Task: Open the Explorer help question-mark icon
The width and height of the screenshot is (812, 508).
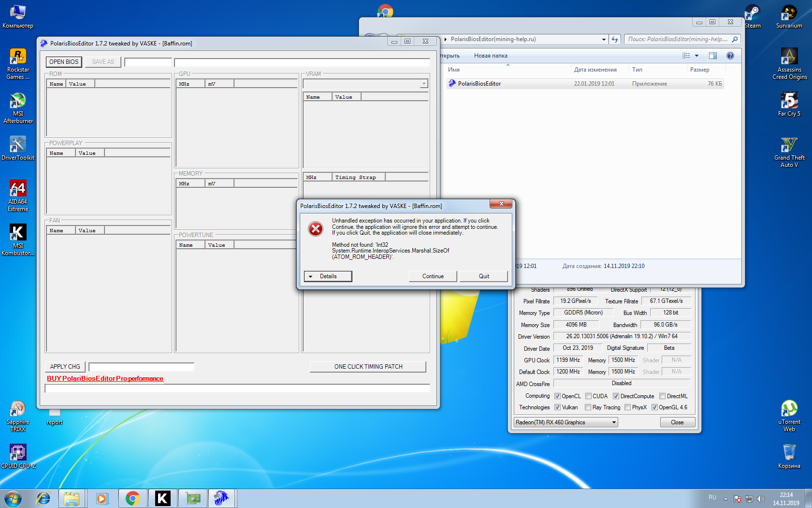Action: pos(730,56)
